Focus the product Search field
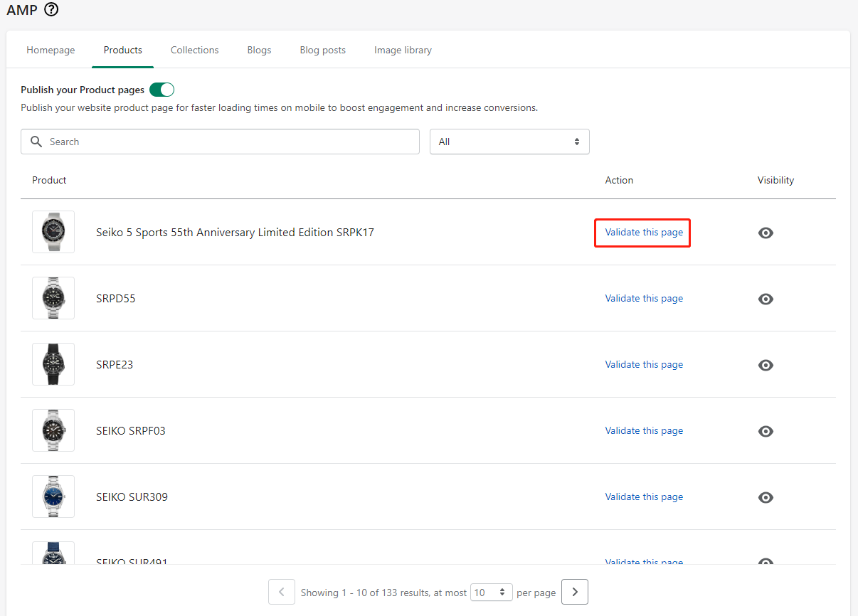 tap(220, 142)
